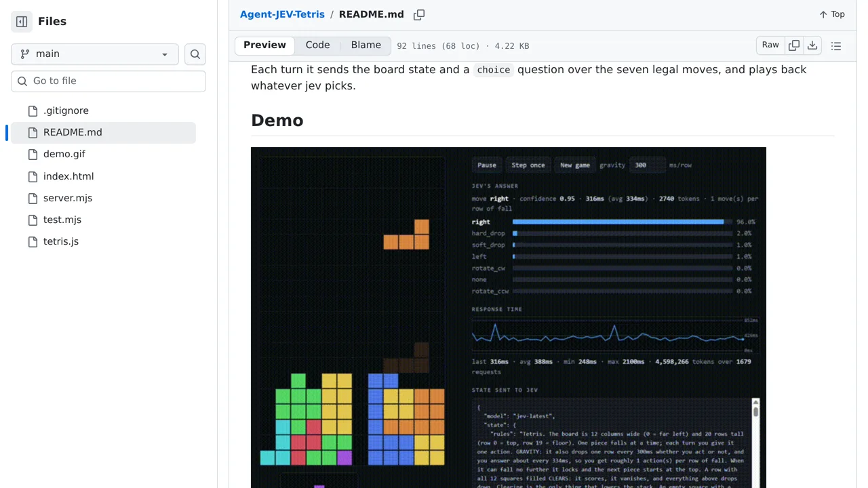Copy the README.md file path

coord(419,14)
